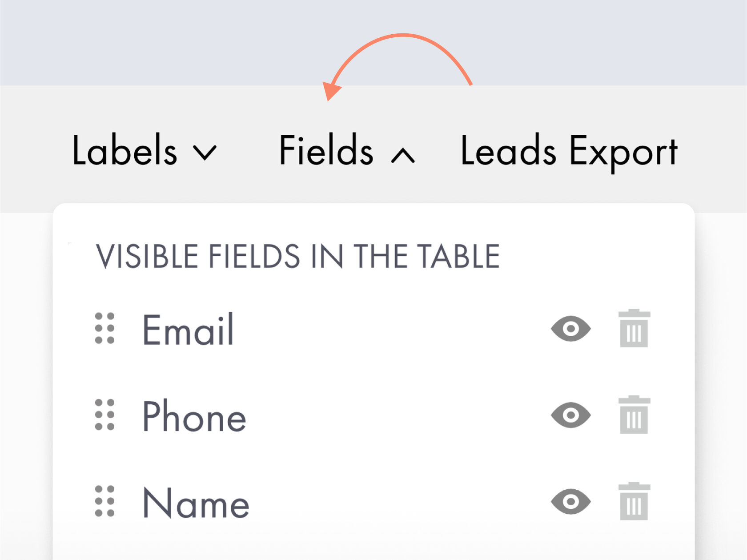Screen dimensions: 747x560
Task: Hide the Email field using eye icon
Action: coord(571,329)
